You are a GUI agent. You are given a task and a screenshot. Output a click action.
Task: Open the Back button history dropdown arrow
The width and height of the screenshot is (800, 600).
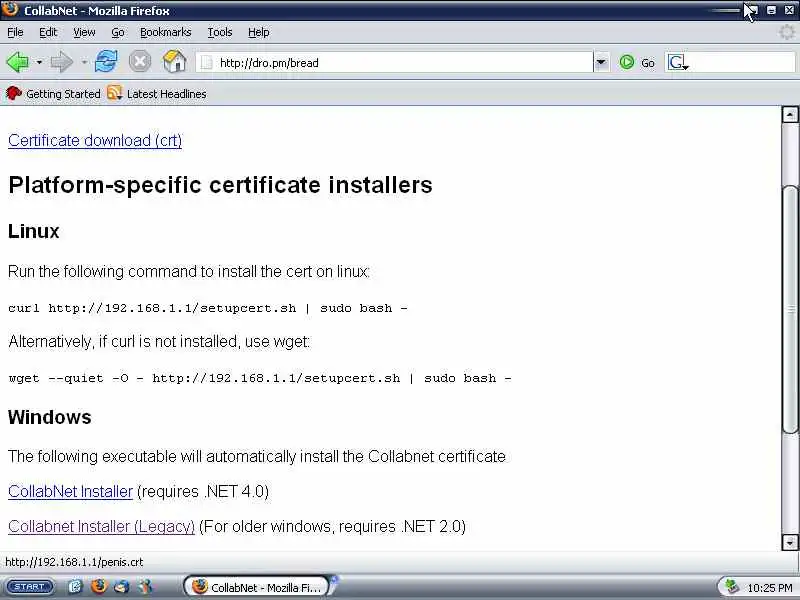point(39,62)
